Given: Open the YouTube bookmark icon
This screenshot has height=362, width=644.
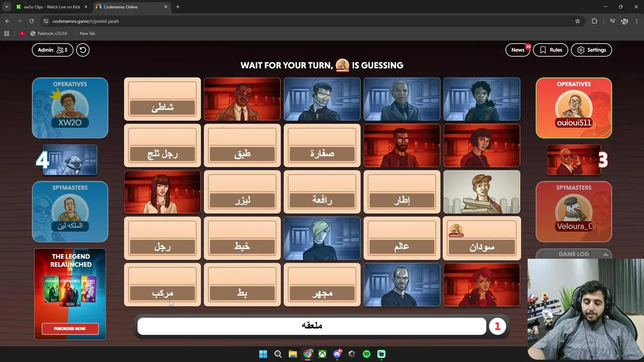Looking at the screenshot, I should point(22,33).
